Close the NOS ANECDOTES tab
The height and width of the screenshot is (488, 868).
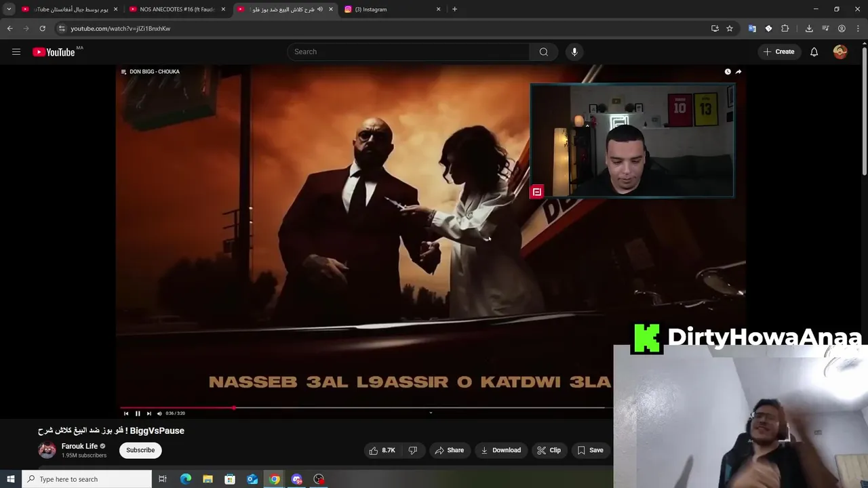click(223, 9)
